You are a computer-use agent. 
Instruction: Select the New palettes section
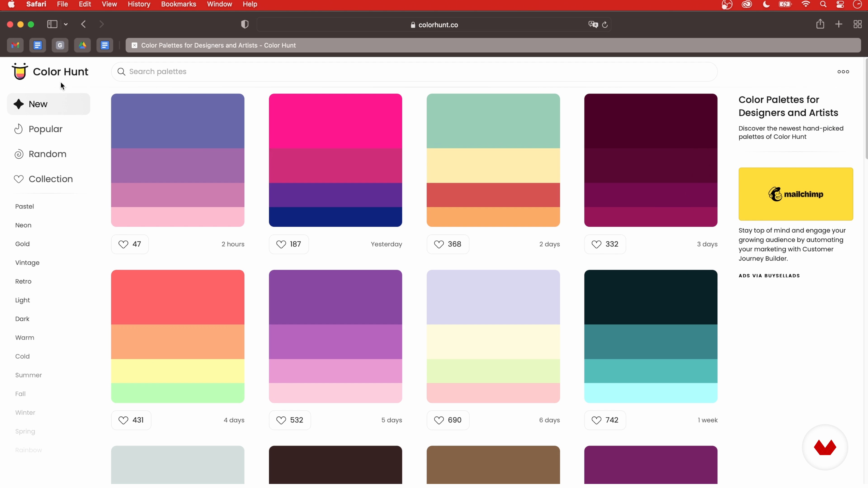[49, 104]
